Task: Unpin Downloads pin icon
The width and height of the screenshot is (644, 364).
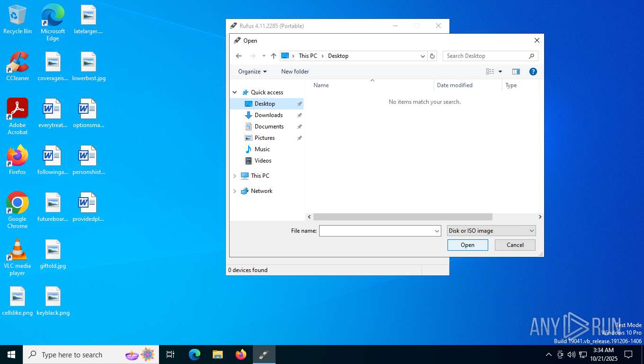Action: (299, 115)
